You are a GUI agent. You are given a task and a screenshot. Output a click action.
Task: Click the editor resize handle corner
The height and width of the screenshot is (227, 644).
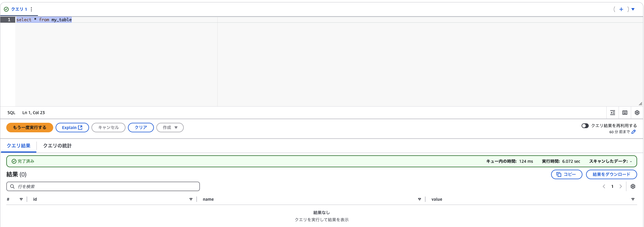coord(640,104)
